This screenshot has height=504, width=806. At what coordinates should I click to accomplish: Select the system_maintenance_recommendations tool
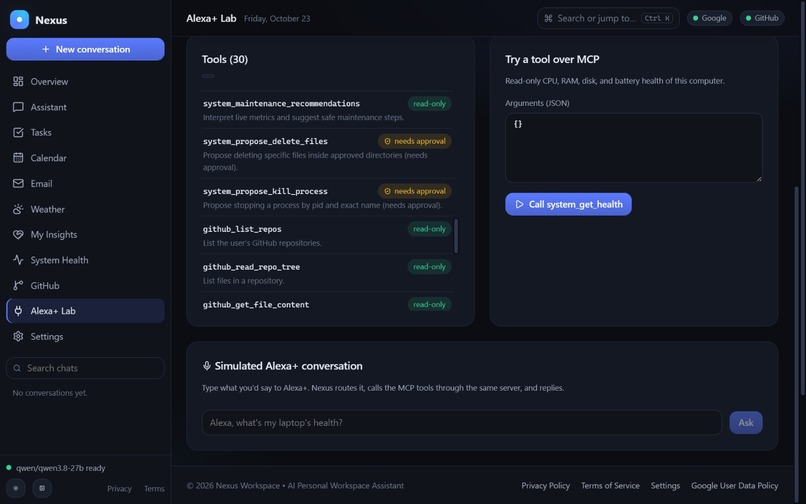click(x=327, y=110)
